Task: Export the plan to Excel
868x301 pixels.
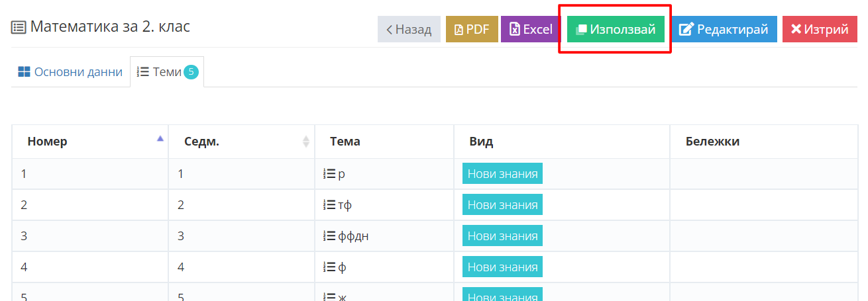Action: [x=531, y=29]
